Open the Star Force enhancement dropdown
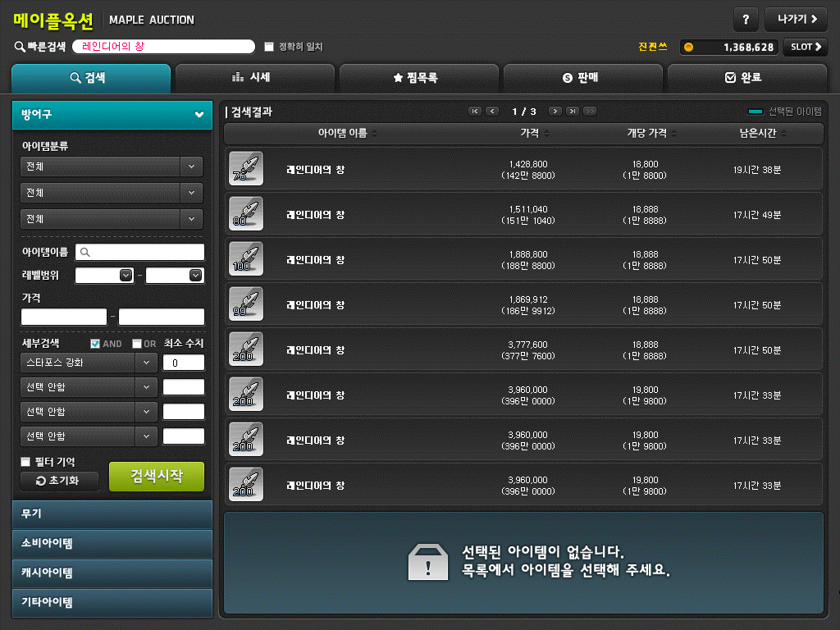The height and width of the screenshot is (630, 840). point(89,363)
